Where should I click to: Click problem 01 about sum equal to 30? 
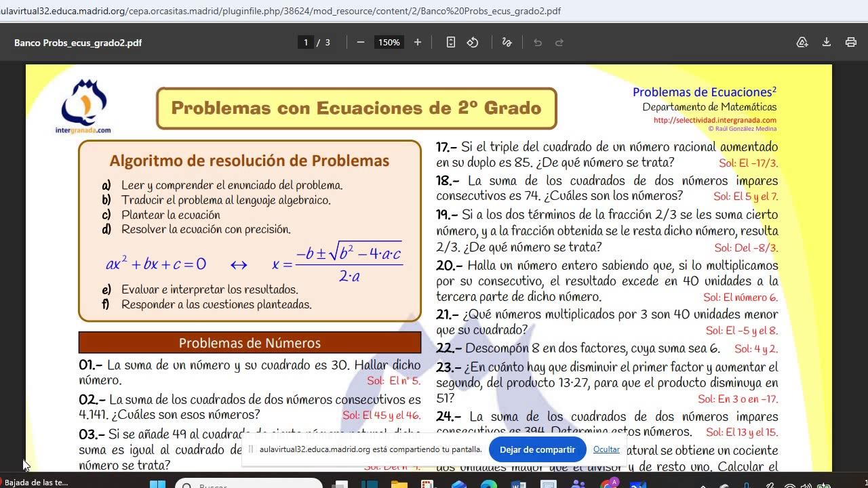point(250,372)
